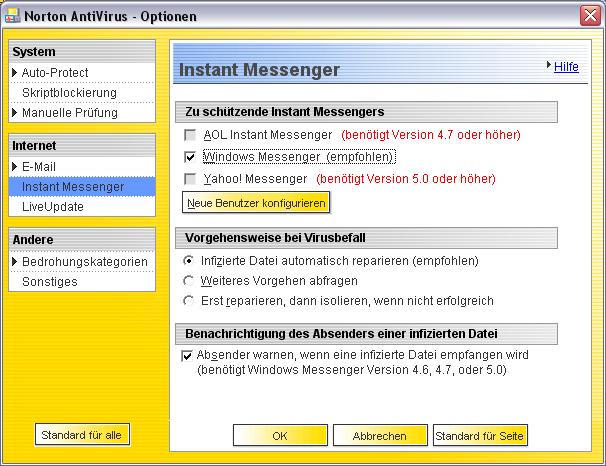
Task: Close the Norton AntiVirus Optionen window
Action: 590,16
